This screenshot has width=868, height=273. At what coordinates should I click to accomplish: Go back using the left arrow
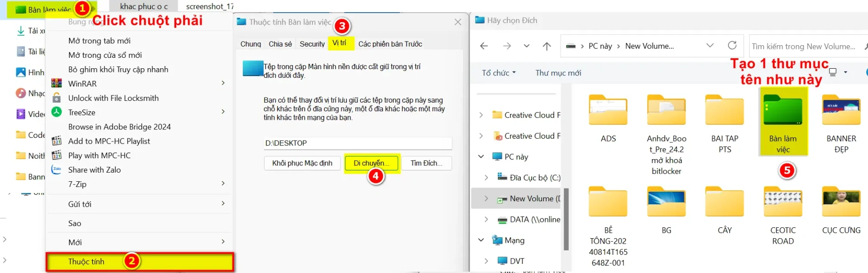coord(484,46)
